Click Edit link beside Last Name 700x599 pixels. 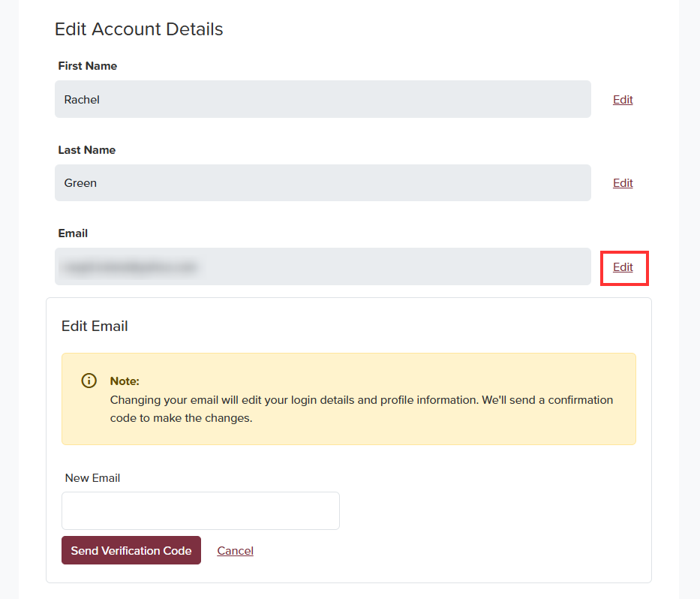click(x=623, y=183)
